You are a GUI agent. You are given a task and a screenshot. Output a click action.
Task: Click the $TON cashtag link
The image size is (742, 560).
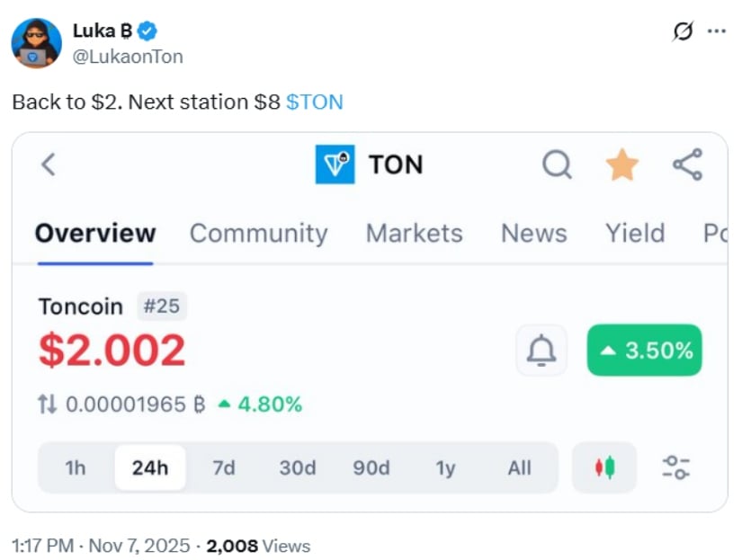click(x=315, y=102)
